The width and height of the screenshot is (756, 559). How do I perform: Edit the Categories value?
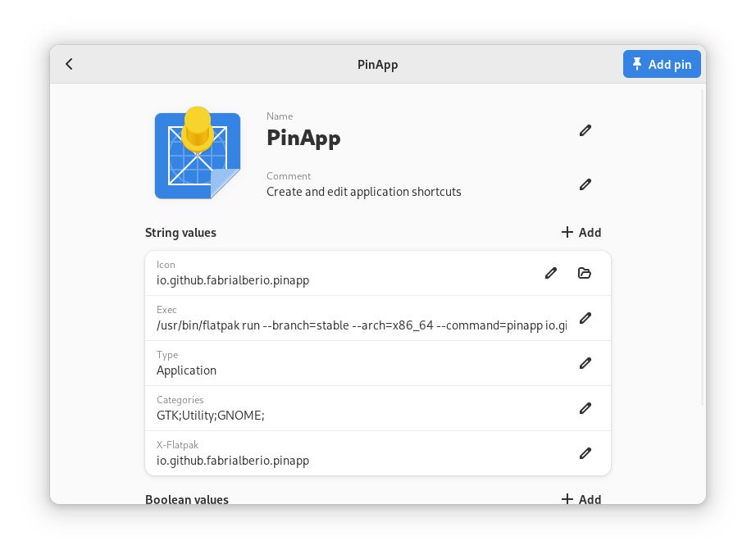click(x=585, y=408)
